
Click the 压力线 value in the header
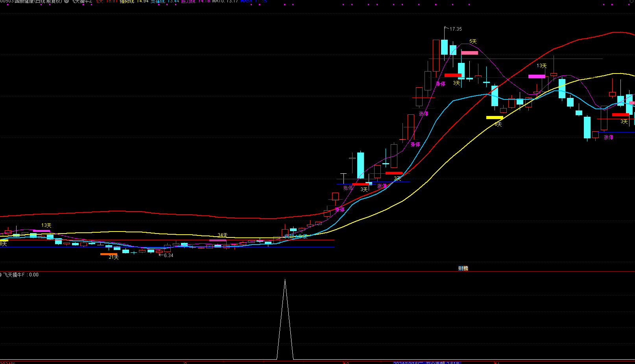(x=196, y=1)
